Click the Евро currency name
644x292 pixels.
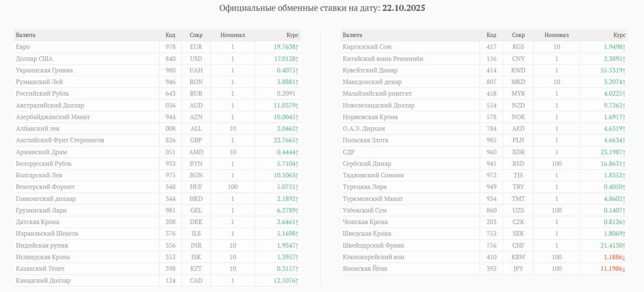[23, 47]
